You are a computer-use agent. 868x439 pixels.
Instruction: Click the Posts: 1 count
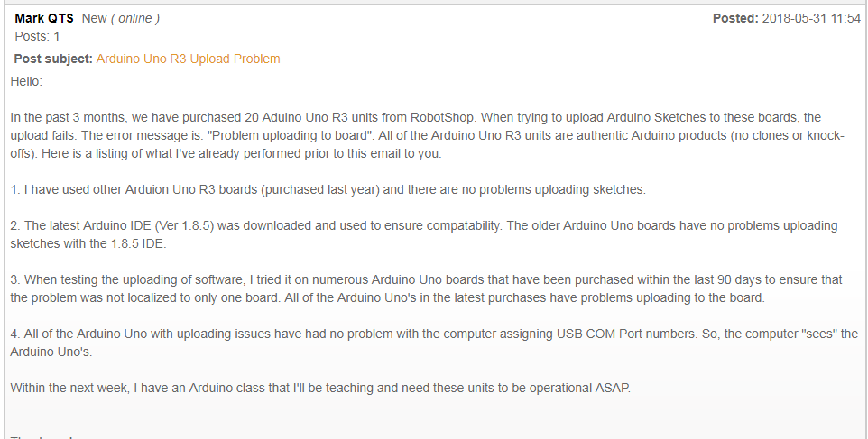click(37, 36)
